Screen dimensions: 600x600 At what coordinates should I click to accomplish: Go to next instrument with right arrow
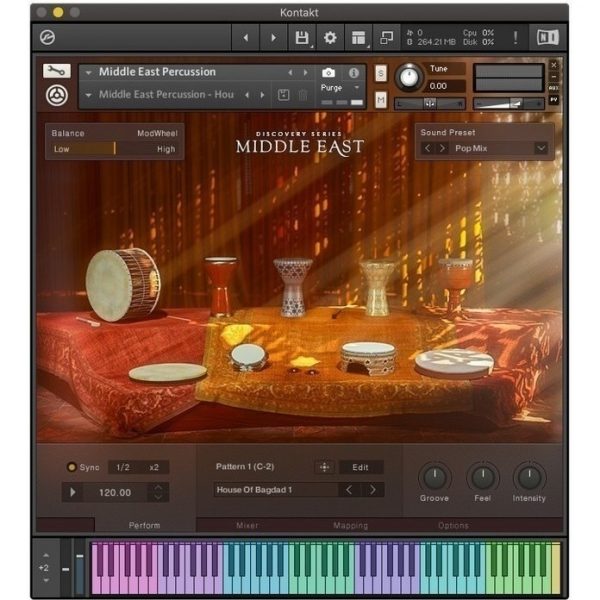point(273,38)
